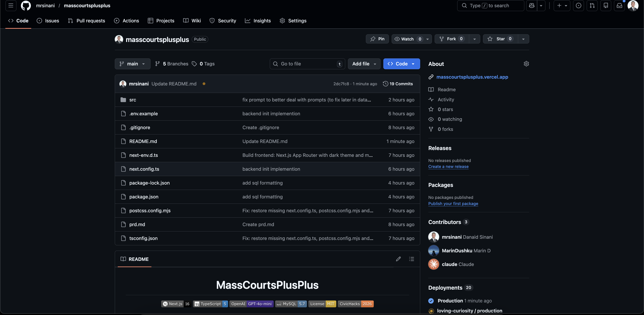Expand the main branch dropdown
Viewport: 644px width, 315px height.
(132, 64)
